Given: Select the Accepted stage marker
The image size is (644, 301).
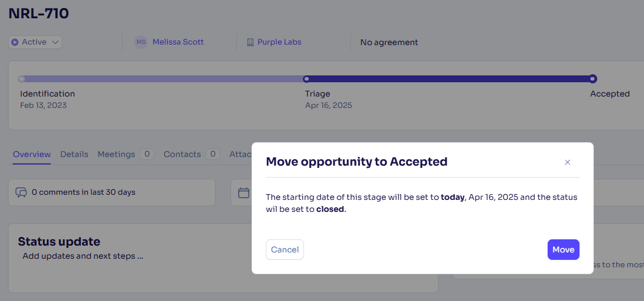Looking at the screenshot, I should point(592,79).
